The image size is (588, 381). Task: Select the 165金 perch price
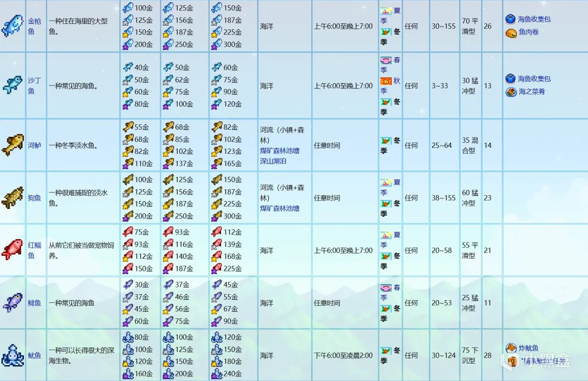232,163
